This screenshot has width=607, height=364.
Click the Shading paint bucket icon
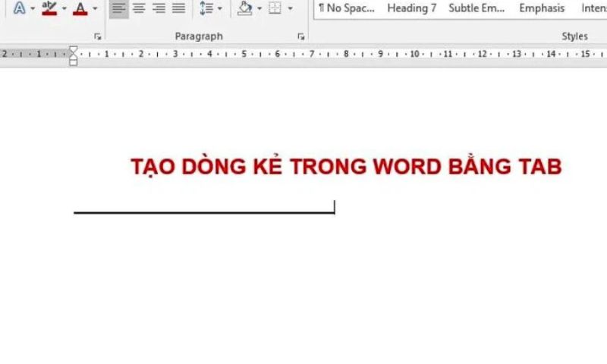(x=244, y=8)
